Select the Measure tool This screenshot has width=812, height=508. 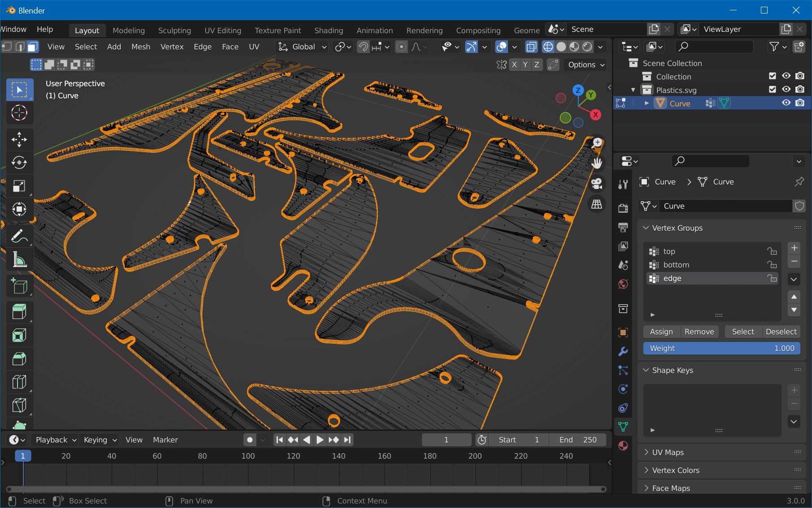click(x=19, y=259)
